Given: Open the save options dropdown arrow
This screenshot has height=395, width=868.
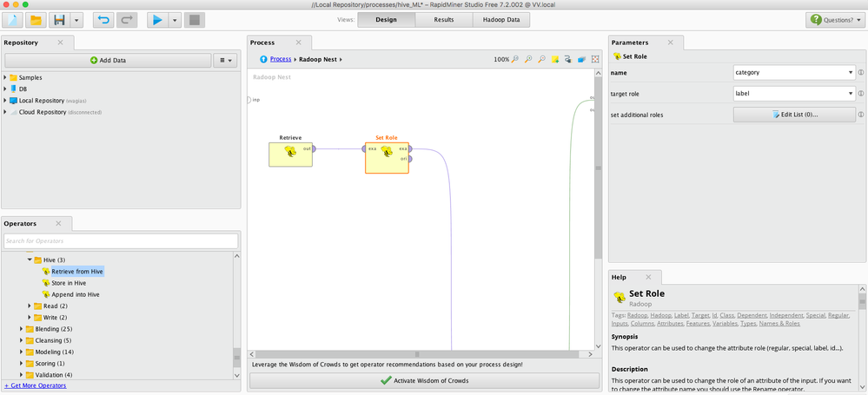Looking at the screenshot, I should [x=76, y=20].
